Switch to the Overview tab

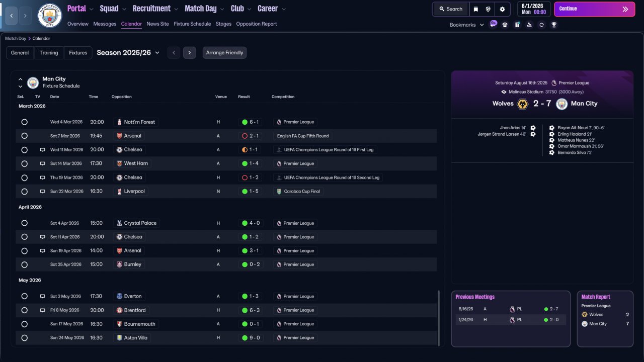(77, 24)
